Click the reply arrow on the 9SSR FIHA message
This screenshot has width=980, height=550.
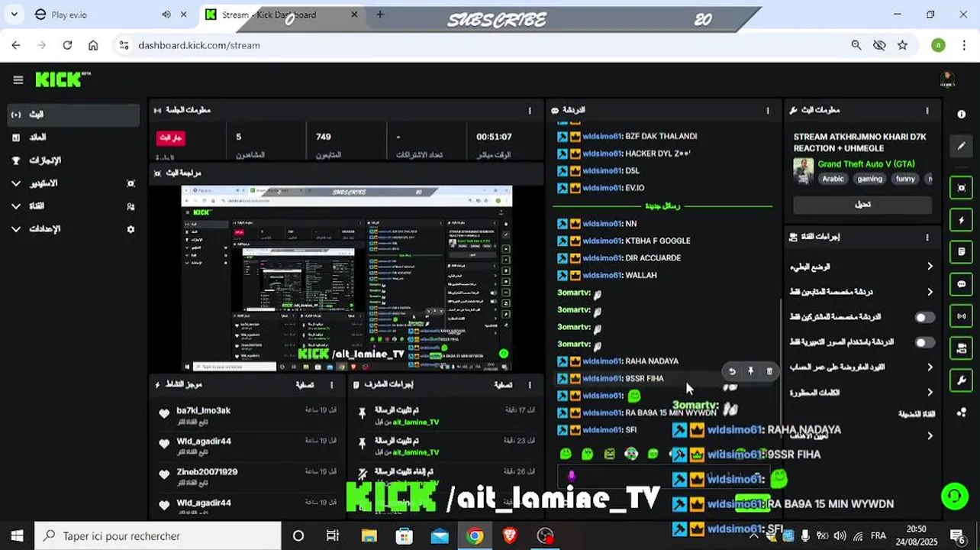tap(732, 371)
